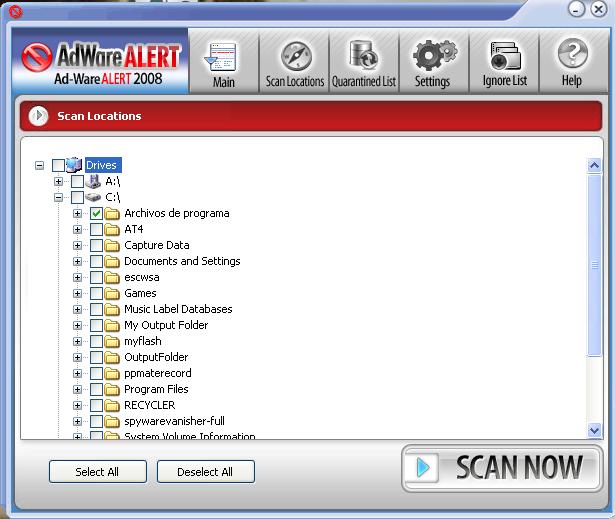Click the Help question mark icon

[573, 53]
